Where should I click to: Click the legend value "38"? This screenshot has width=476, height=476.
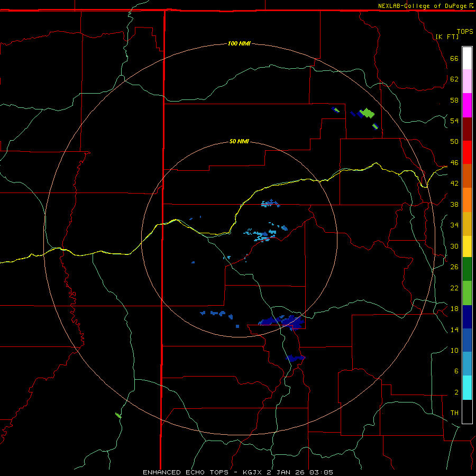click(454, 204)
